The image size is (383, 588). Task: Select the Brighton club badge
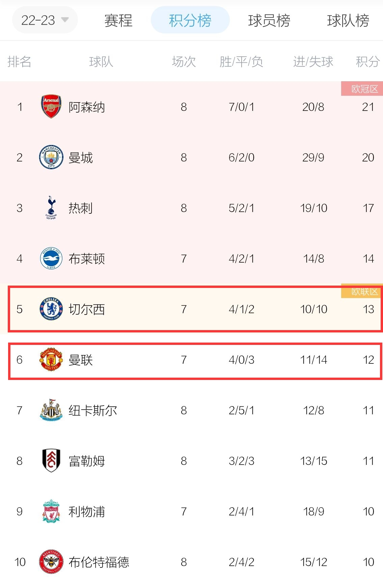point(51,258)
